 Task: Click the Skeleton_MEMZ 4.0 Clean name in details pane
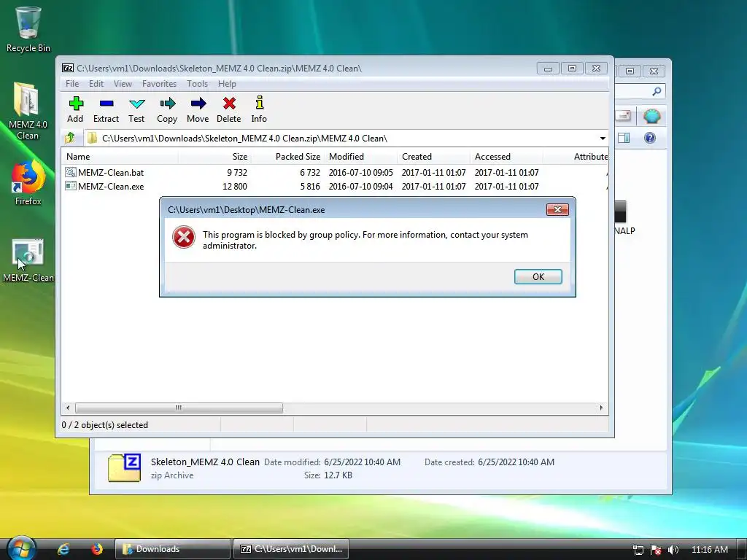pos(205,462)
